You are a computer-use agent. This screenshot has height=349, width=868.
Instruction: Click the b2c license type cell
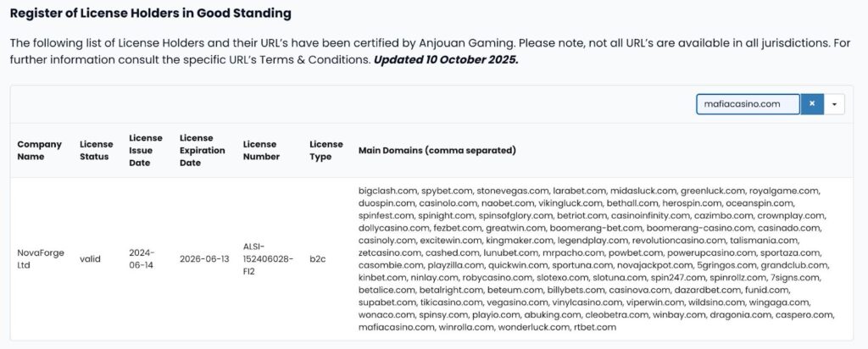[x=318, y=258]
